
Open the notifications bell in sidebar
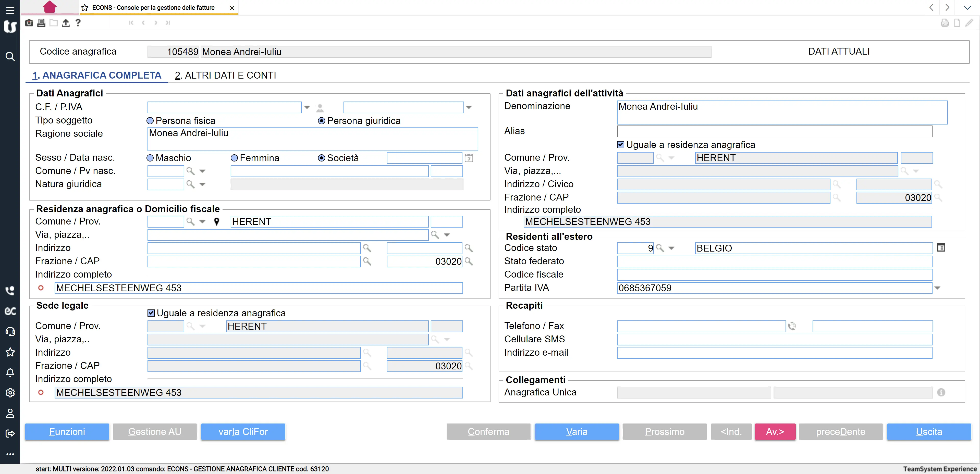point(10,372)
